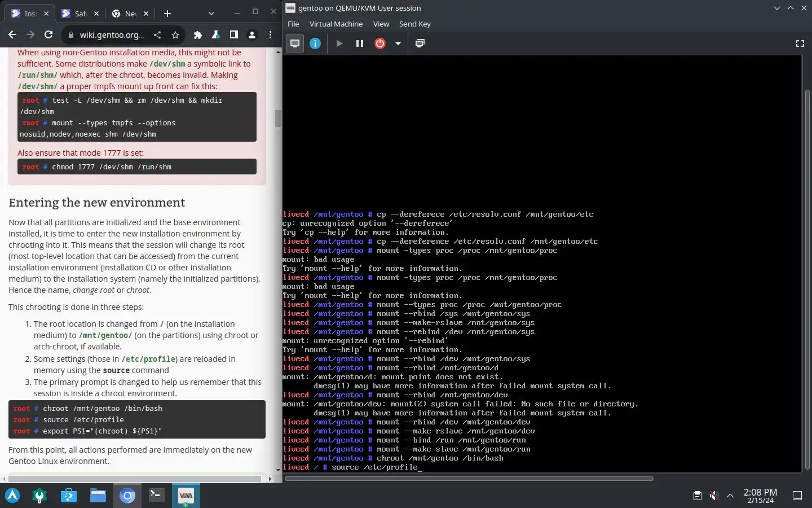Click the 'source /etc/profile' wiki command
The image size is (812, 508).
[83, 419]
